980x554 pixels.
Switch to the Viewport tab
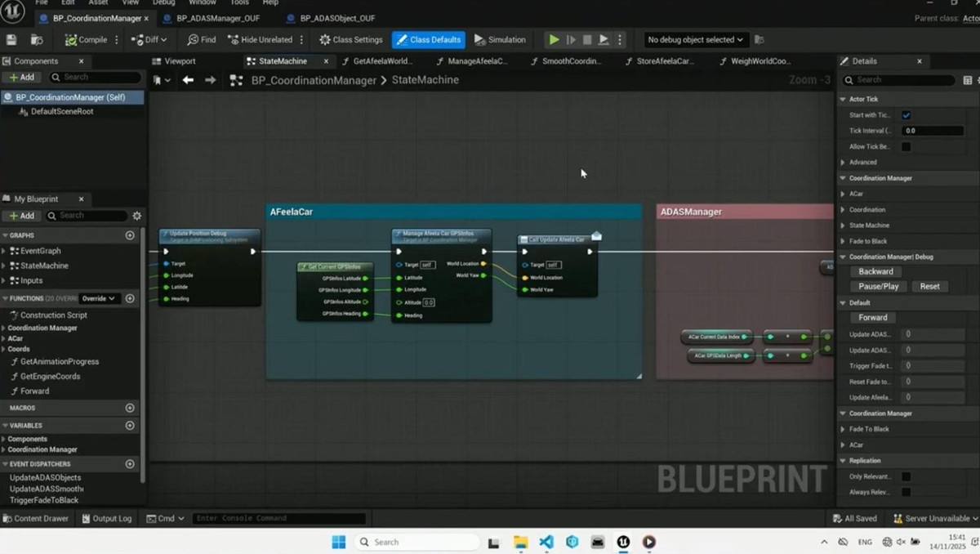tap(180, 61)
